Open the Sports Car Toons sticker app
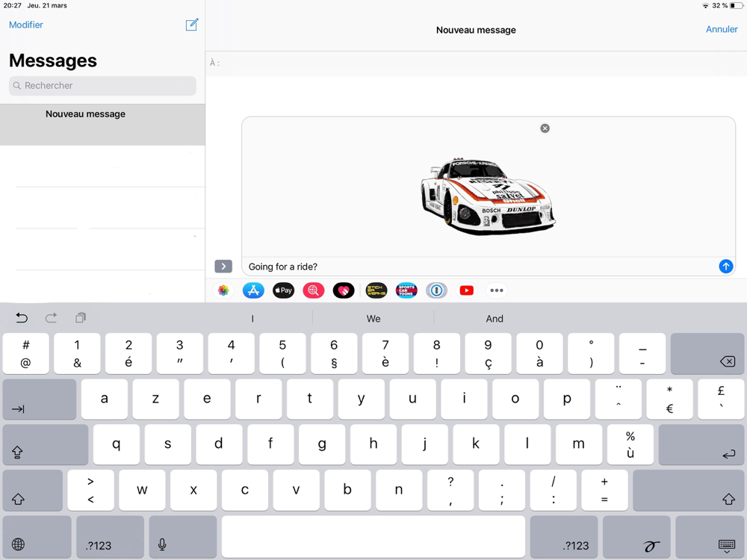Viewport: 747px width, 560px height. [x=406, y=290]
